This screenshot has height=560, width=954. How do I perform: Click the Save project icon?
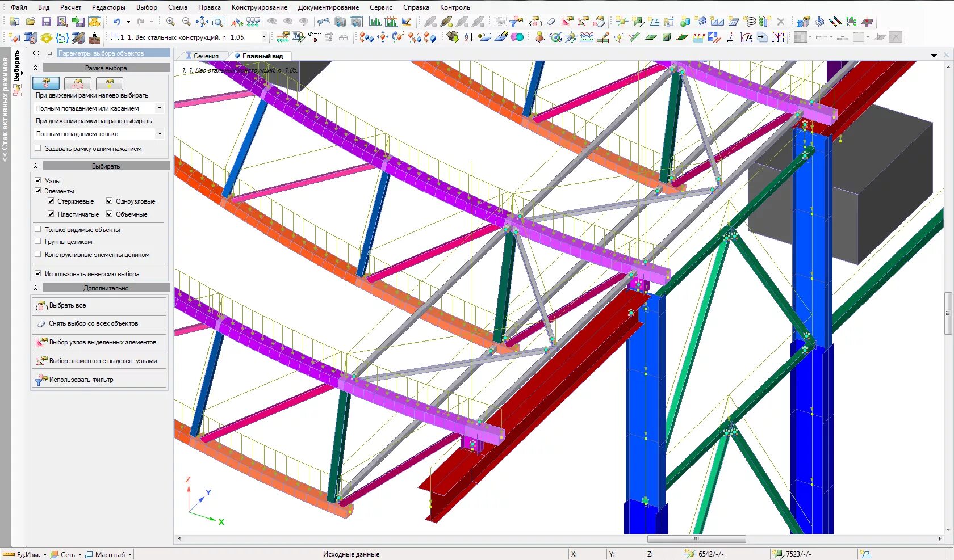[x=46, y=21]
